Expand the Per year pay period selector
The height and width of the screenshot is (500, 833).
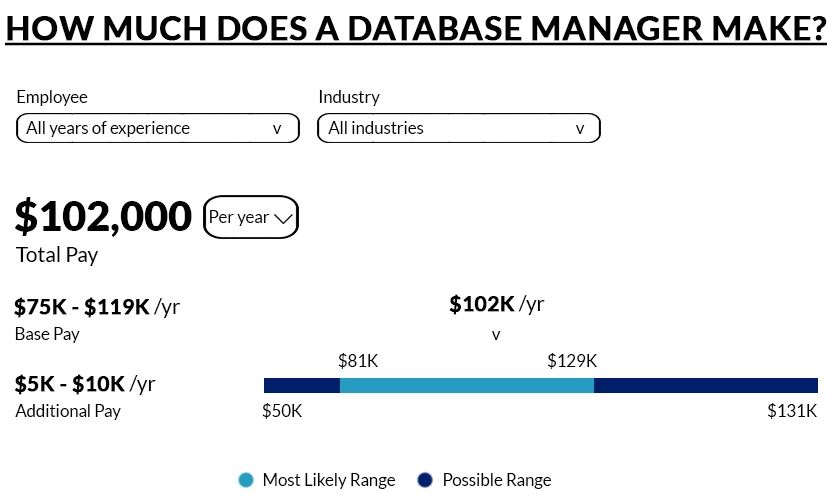(x=250, y=217)
